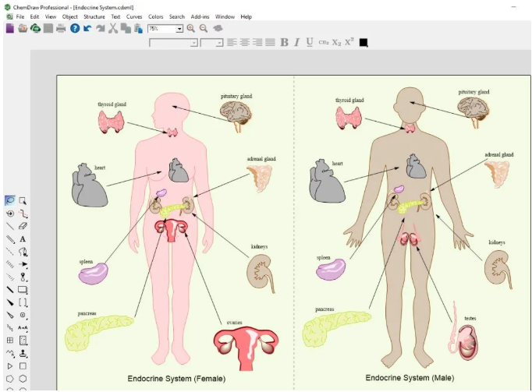
Task: Open the 75% zoom dropdown
Action: [x=179, y=29]
